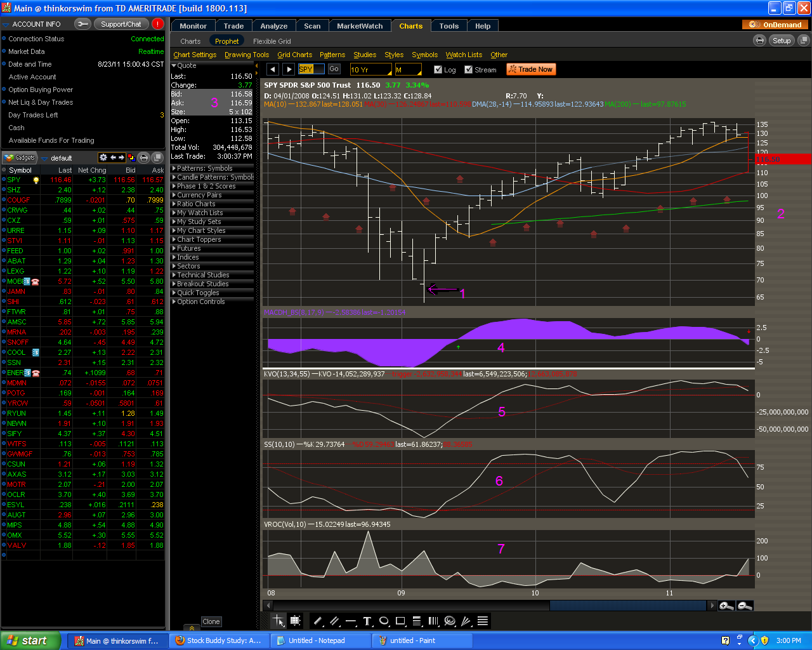812x650 pixels.
Task: Select the fan lines drawing tool
Action: coord(466,621)
